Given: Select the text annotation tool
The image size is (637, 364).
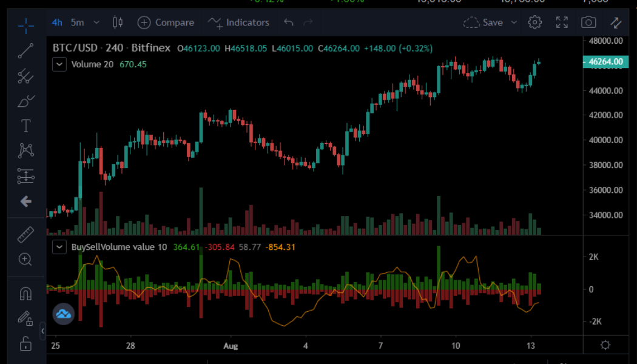Looking at the screenshot, I should (x=25, y=126).
